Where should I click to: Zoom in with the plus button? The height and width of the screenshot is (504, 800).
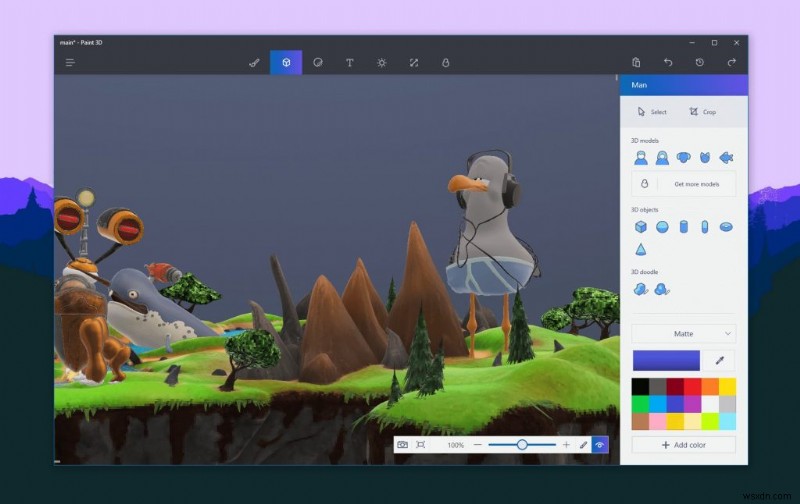566,445
